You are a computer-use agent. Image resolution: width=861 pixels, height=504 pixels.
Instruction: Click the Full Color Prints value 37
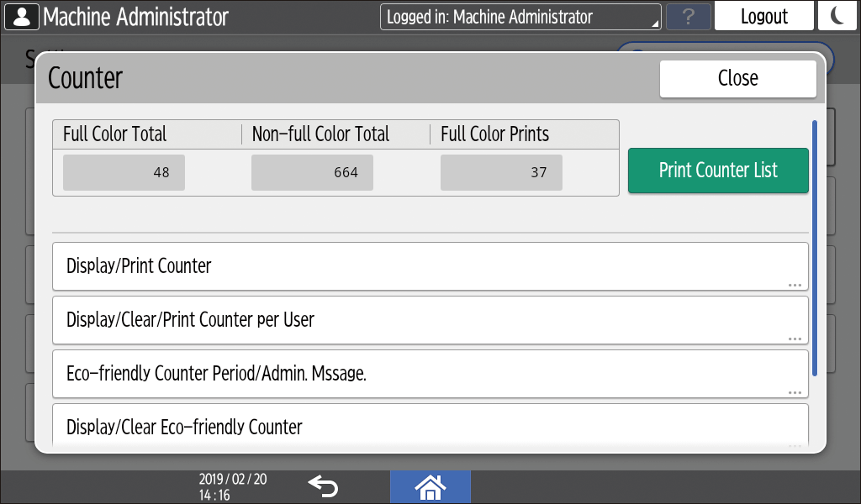tap(501, 173)
